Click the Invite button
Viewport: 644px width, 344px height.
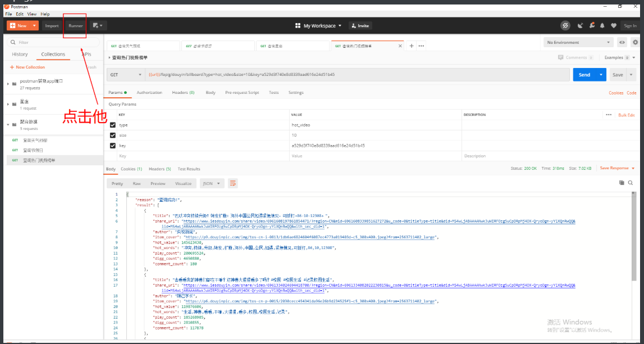pyautogui.click(x=360, y=25)
